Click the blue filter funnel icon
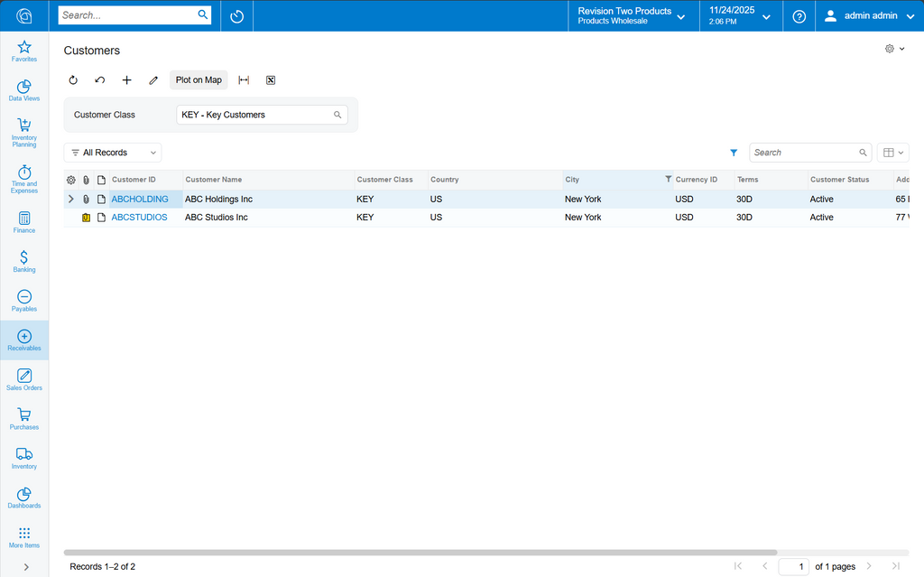The width and height of the screenshot is (924, 577). (x=734, y=153)
